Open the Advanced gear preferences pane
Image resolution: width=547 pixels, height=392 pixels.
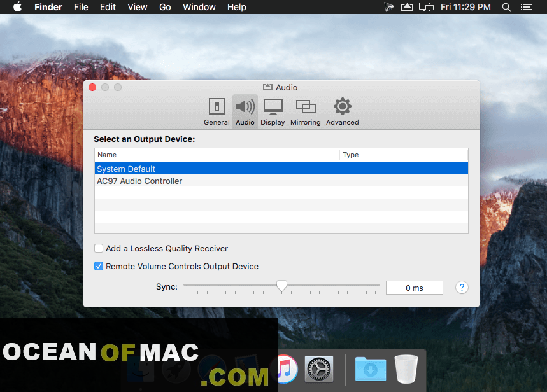point(342,111)
